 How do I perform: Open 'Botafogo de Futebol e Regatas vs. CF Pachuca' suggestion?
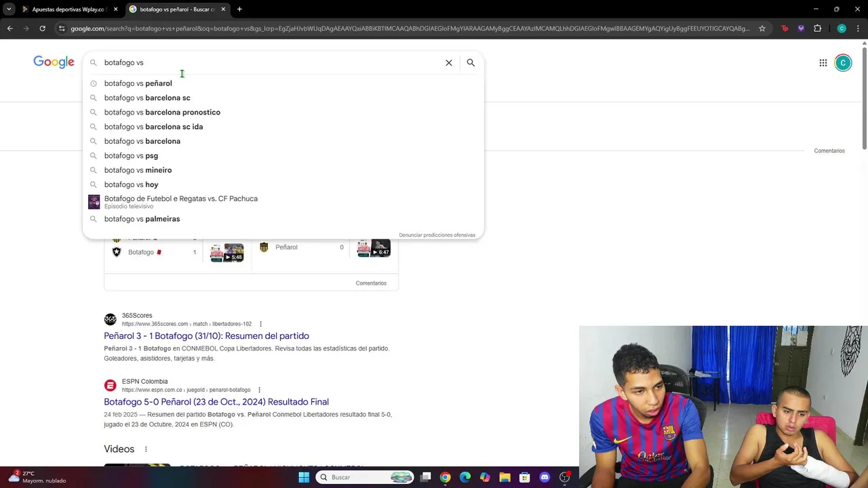(x=283, y=202)
